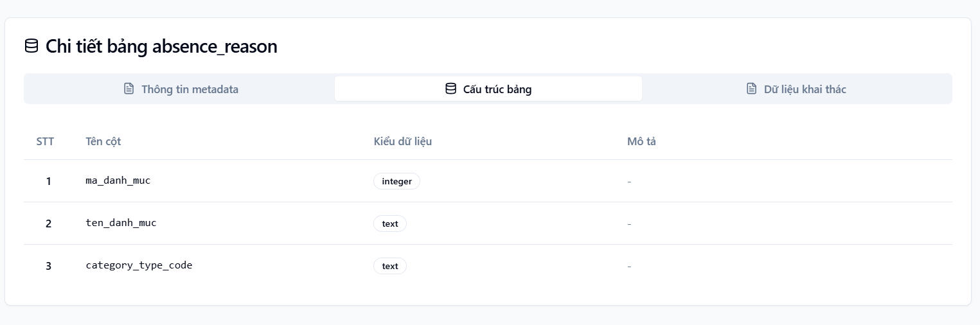Select the ten_danh_muc column name
The height and width of the screenshot is (325, 980).
[121, 223]
